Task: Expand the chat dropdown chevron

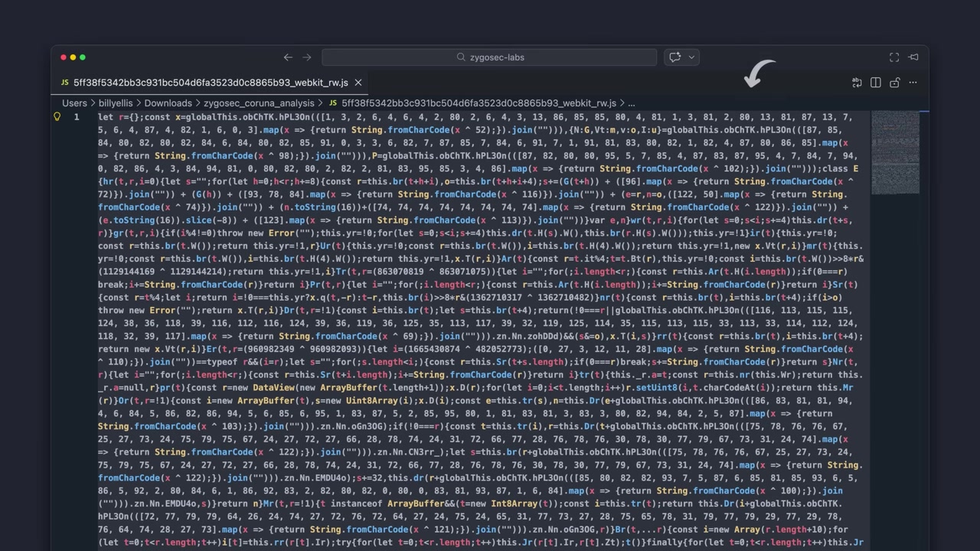Action: 691,57
